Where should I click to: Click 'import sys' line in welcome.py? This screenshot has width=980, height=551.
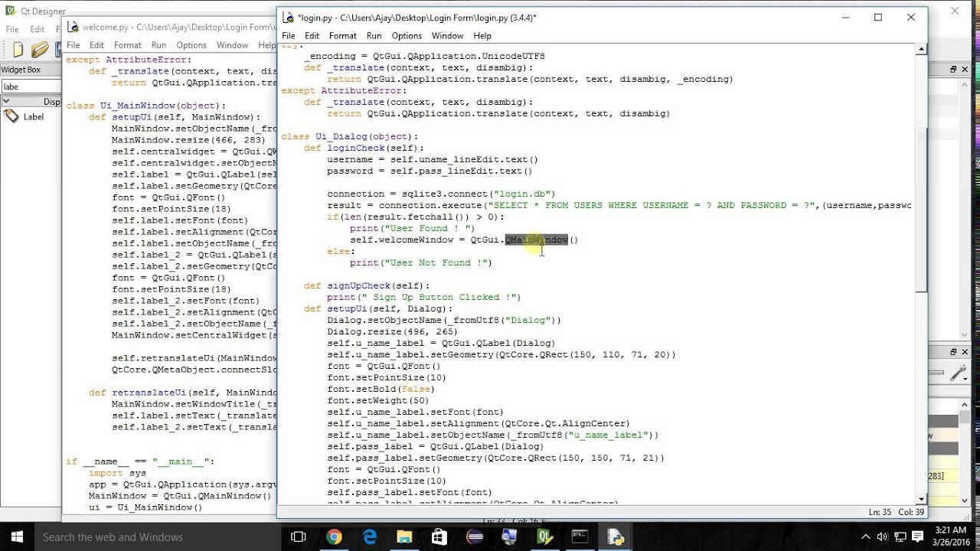[x=117, y=473]
